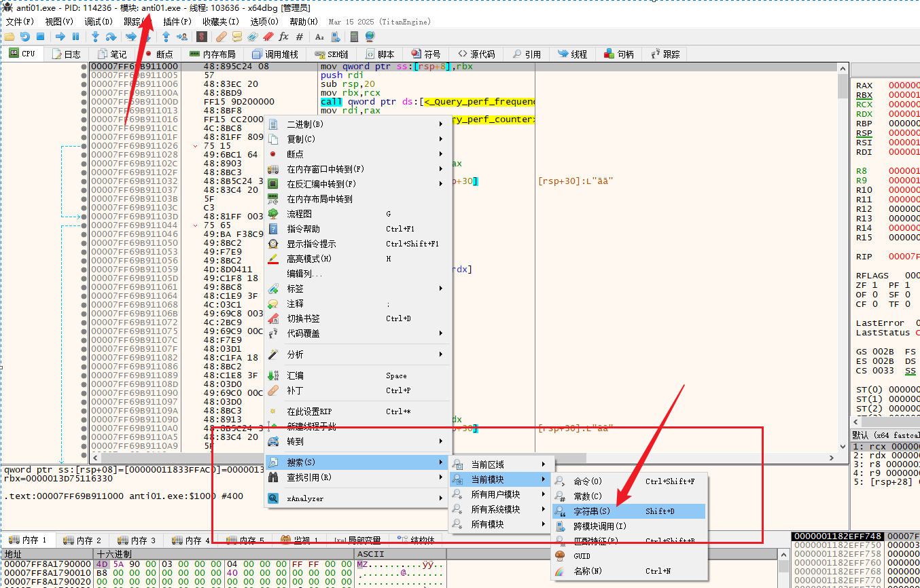Open the 调试(D) menu
The height and width of the screenshot is (588, 920).
point(97,22)
